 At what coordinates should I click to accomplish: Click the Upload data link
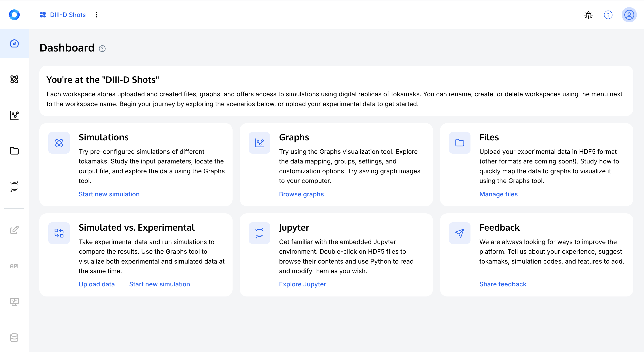click(x=97, y=284)
